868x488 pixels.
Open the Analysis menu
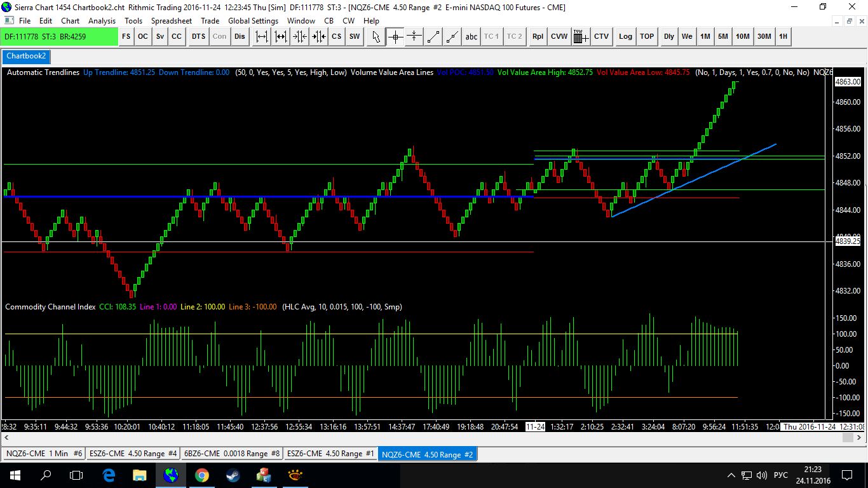[x=102, y=21]
